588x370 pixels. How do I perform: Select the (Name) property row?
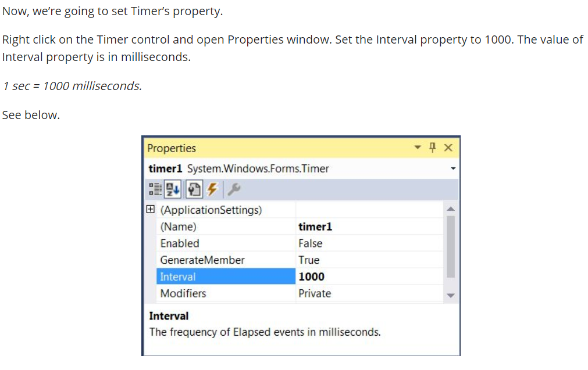point(179,227)
